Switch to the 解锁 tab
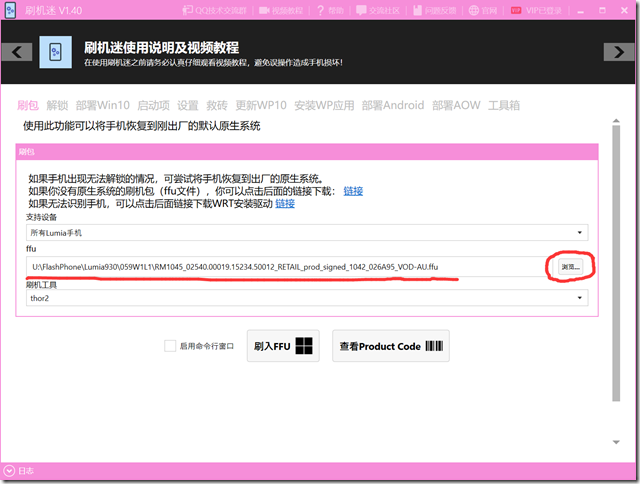 [57, 105]
